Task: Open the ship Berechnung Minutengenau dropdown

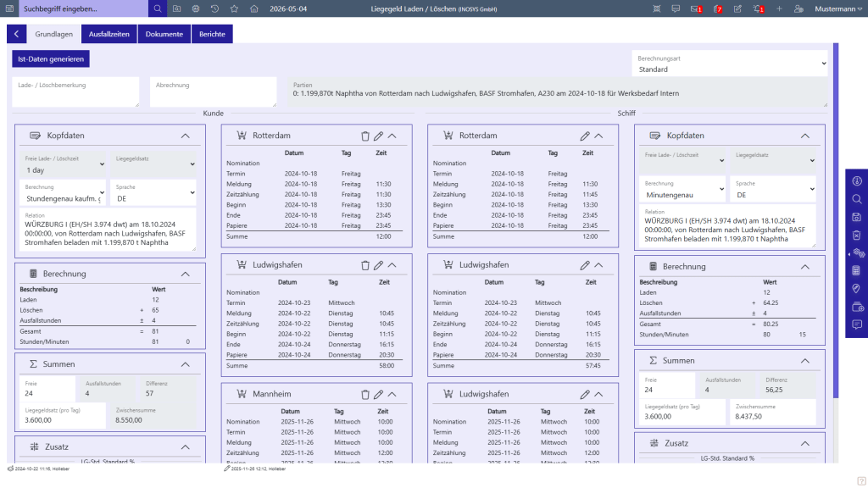Action: pyautogui.click(x=682, y=190)
